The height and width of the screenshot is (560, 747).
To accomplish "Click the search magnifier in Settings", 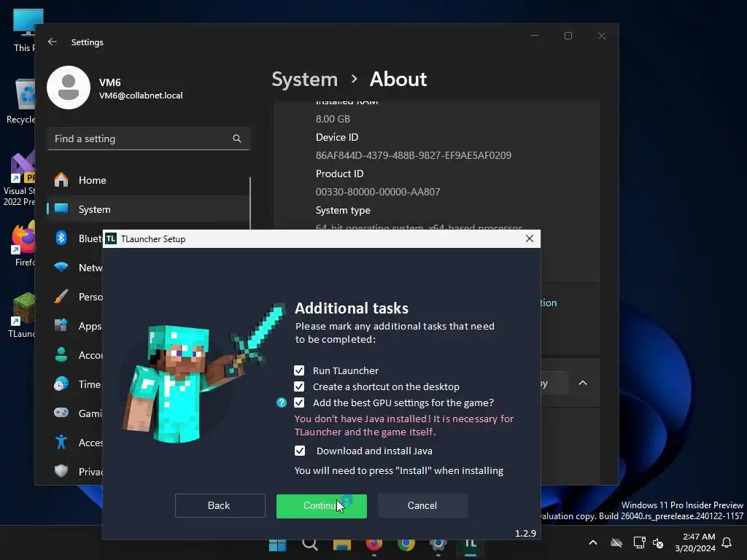I will [x=237, y=139].
